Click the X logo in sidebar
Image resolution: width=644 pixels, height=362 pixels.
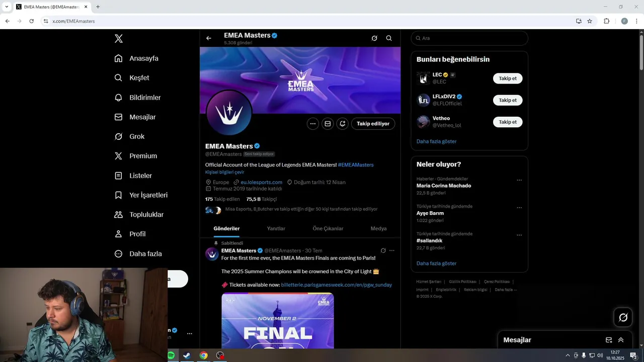[x=119, y=39]
